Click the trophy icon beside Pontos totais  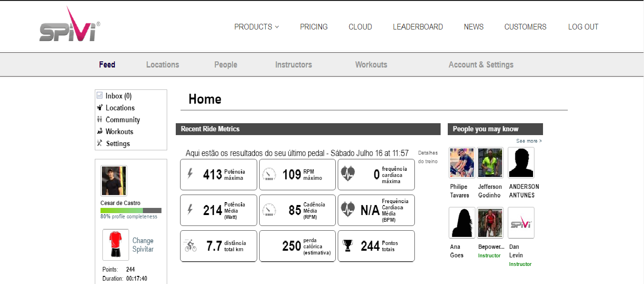click(348, 245)
